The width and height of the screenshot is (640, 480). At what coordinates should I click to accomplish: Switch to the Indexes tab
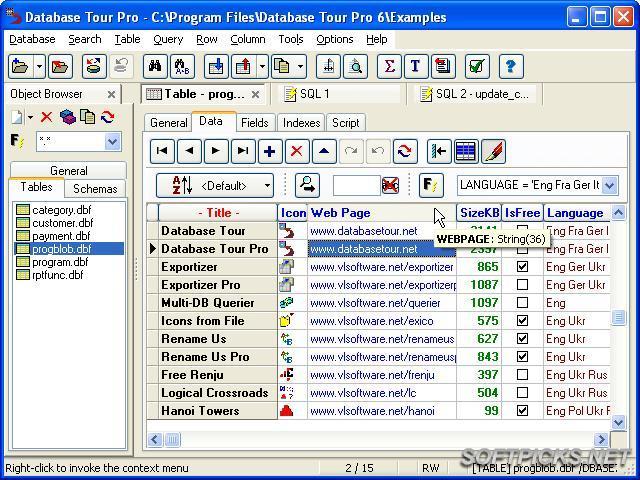pos(302,123)
